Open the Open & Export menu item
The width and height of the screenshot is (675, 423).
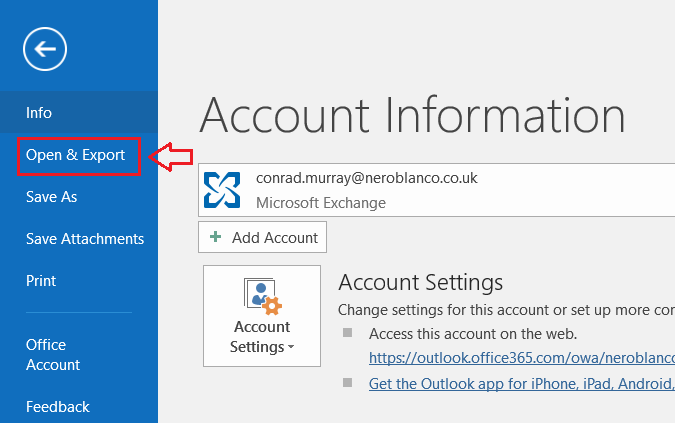click(79, 155)
